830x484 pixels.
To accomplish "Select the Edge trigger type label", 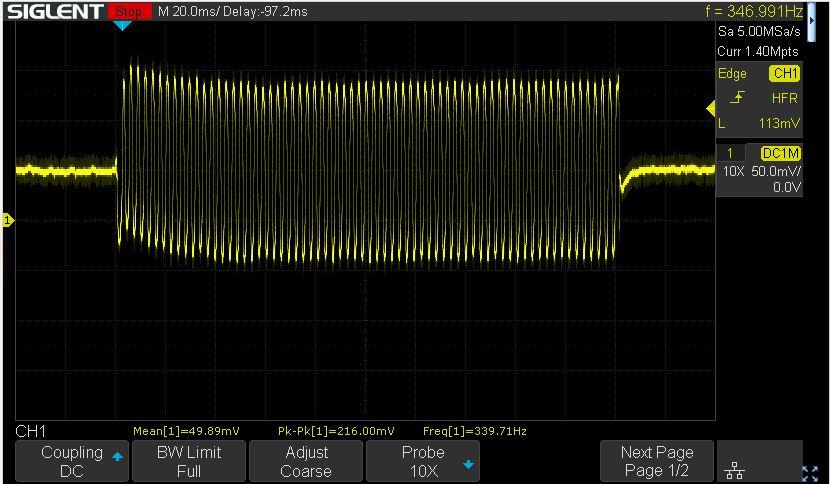I will (732, 74).
